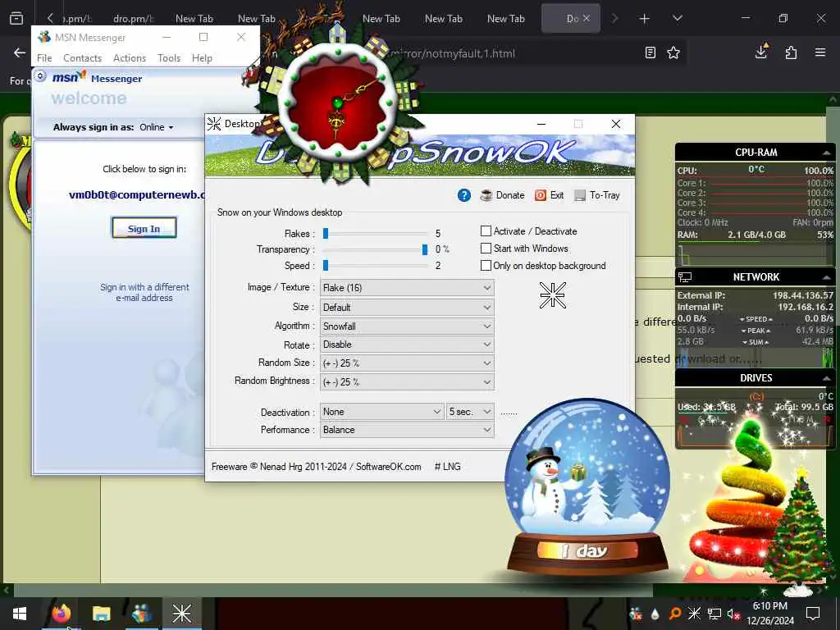Click the network tray icon
Screen dimensions: 840x630
coord(714,614)
